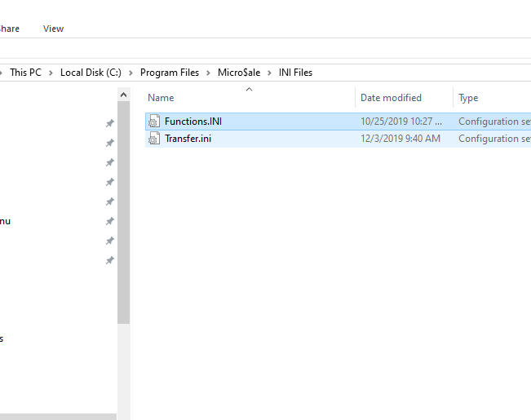
Task: Expand the chevron after This PC in breadcrumb
Action: point(51,73)
